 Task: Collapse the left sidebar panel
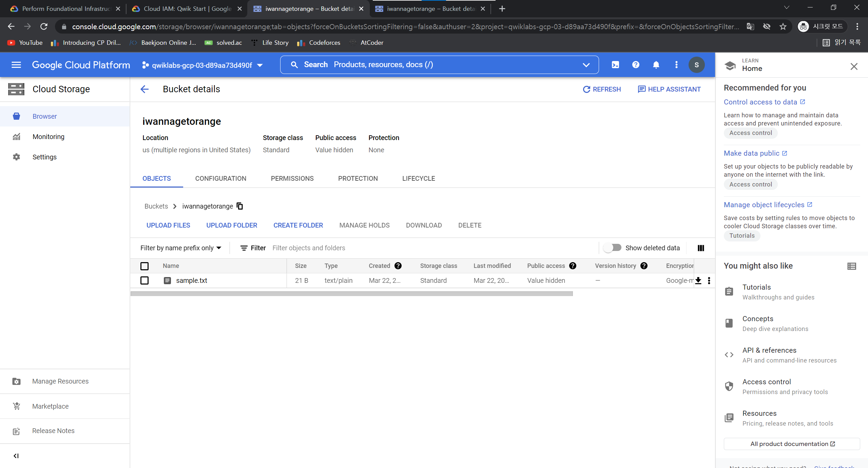[16, 456]
